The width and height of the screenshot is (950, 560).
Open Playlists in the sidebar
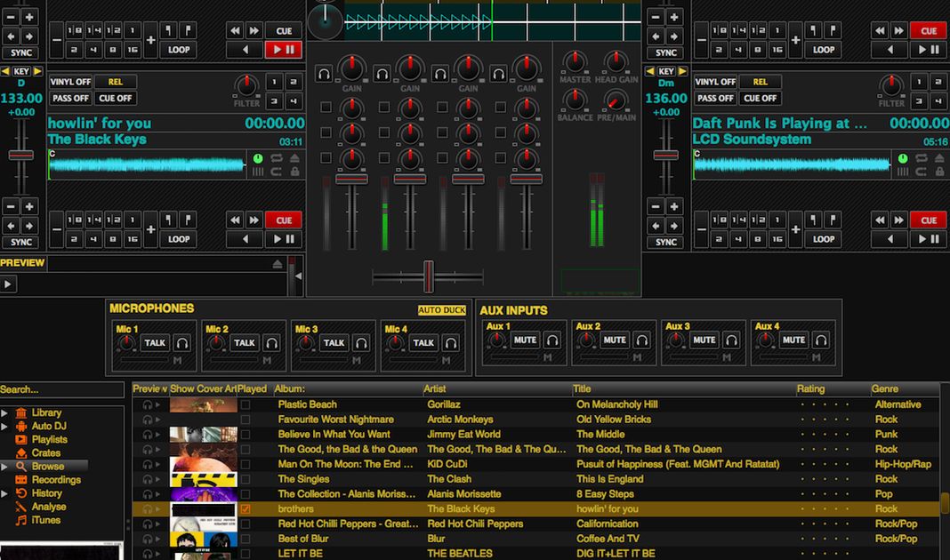(x=49, y=440)
